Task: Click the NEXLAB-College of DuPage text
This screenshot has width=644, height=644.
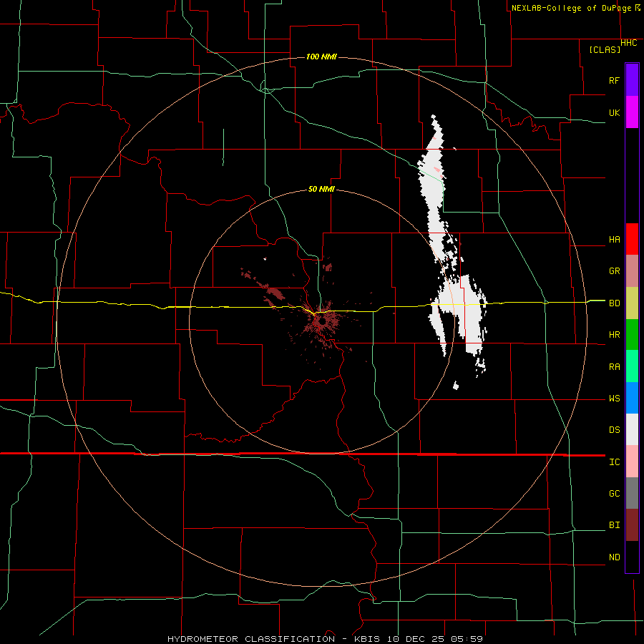Action: coord(572,8)
